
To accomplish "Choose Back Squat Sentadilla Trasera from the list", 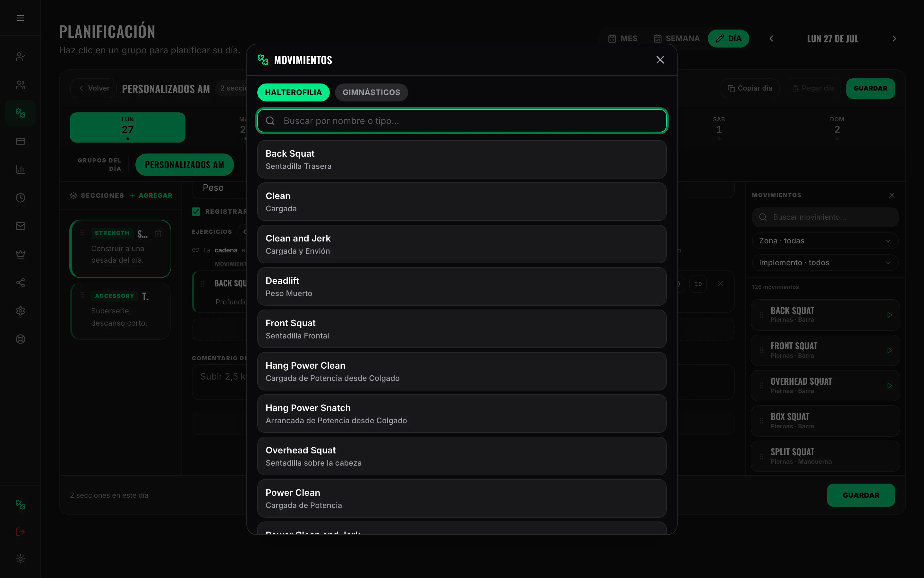I will click(462, 159).
